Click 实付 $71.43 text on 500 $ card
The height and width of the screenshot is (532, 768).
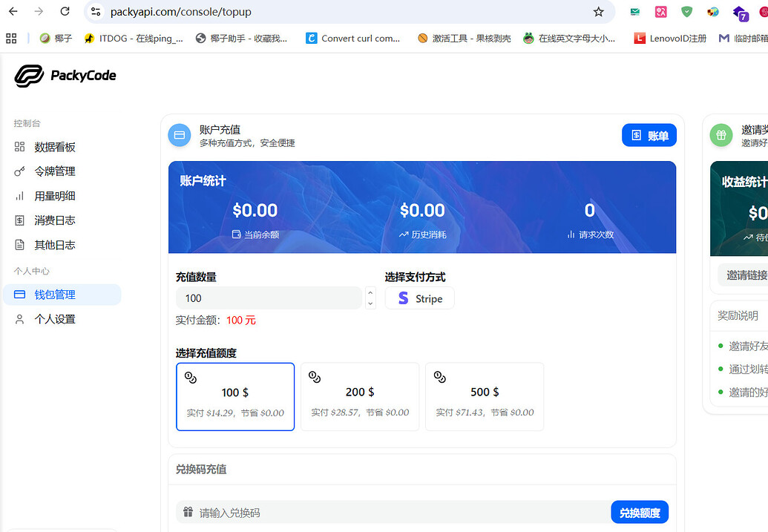(x=459, y=413)
